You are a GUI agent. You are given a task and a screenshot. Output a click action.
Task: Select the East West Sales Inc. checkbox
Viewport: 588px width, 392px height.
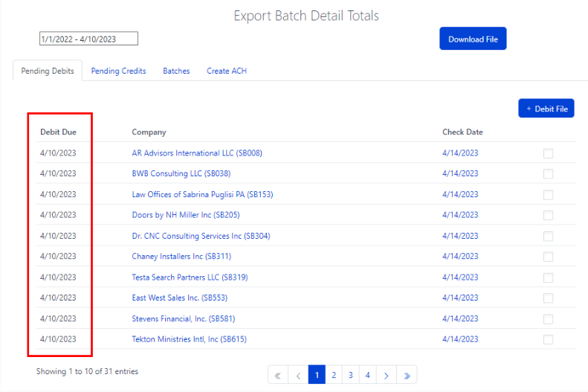tap(549, 298)
